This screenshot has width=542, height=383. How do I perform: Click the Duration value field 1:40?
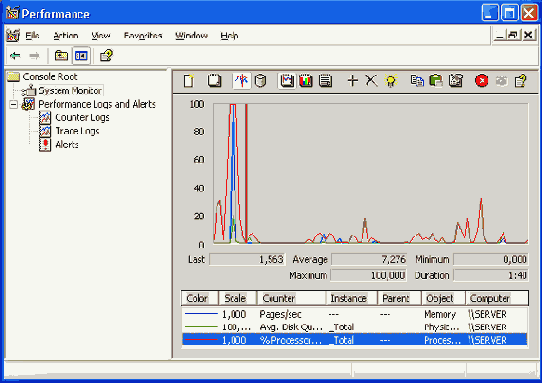[490, 275]
